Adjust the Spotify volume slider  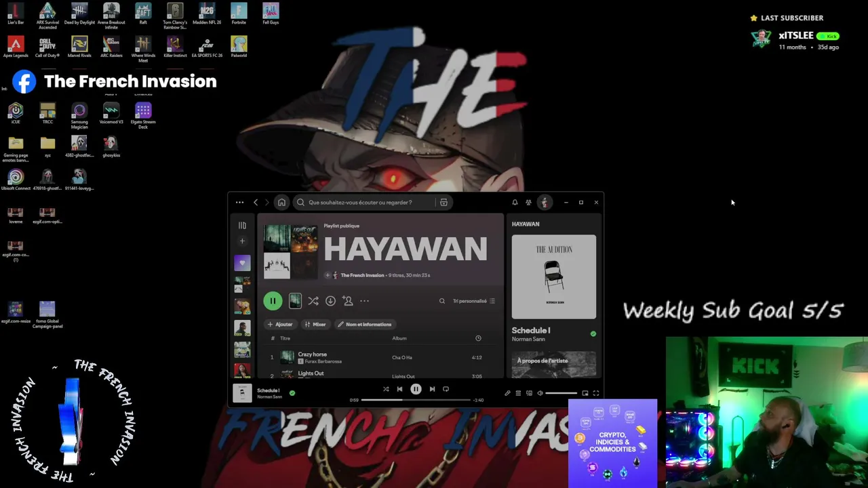pos(561,393)
